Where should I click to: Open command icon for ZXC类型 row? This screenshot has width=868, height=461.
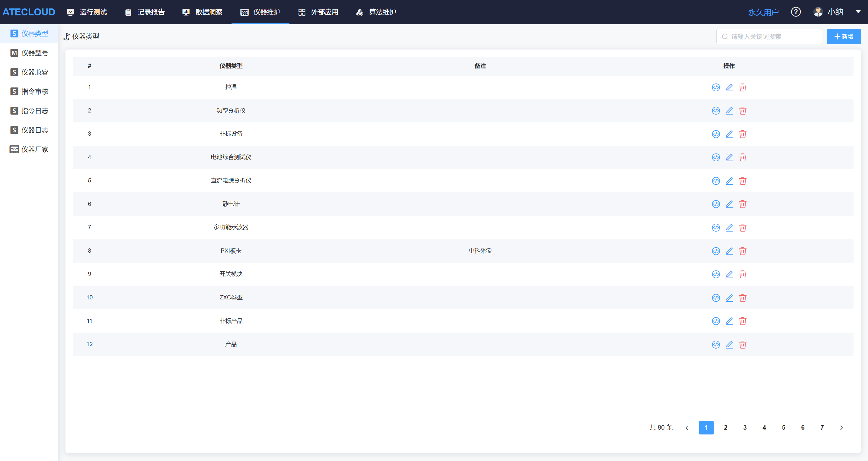pos(716,298)
